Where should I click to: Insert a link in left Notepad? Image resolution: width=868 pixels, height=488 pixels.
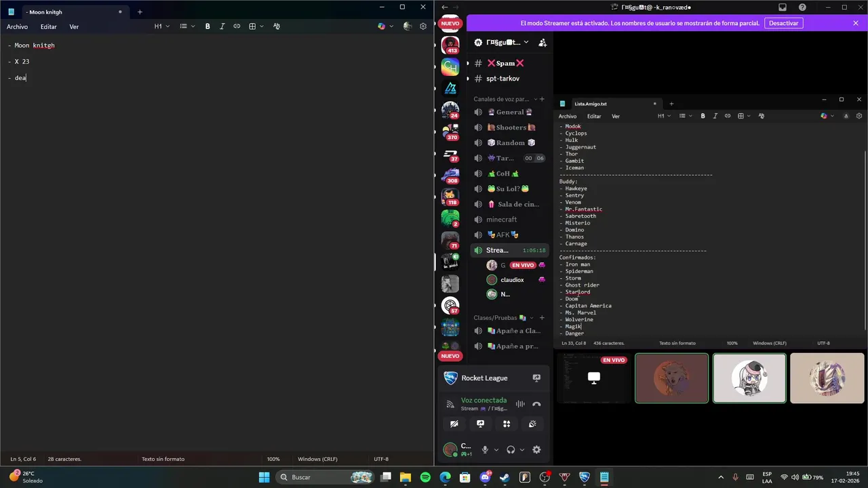pos(237,26)
